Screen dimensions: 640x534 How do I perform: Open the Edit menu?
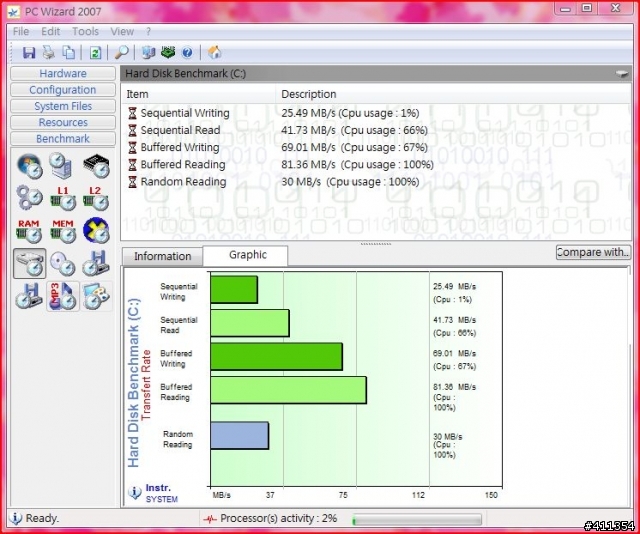50,31
